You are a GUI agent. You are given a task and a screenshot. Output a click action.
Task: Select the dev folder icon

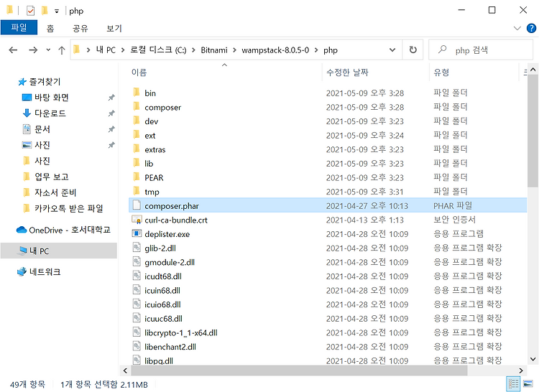(137, 121)
